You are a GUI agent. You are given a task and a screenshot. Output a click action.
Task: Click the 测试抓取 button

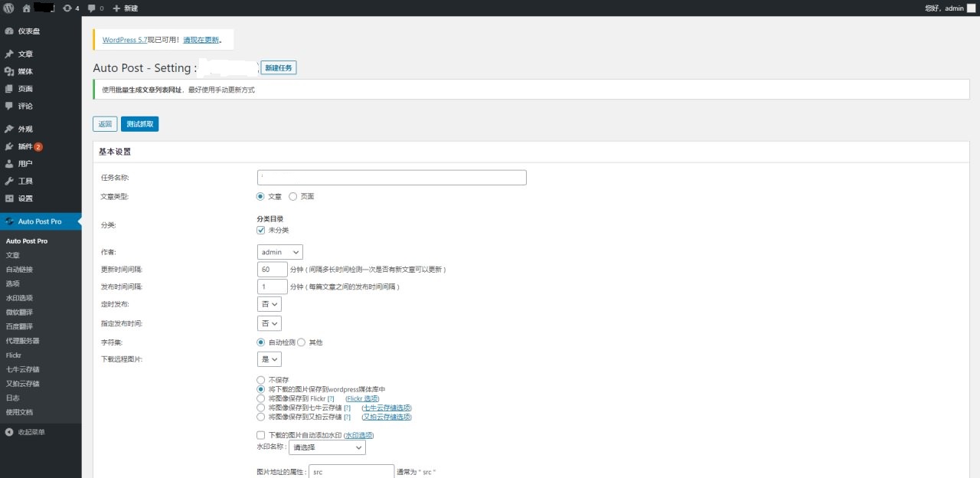tap(140, 124)
